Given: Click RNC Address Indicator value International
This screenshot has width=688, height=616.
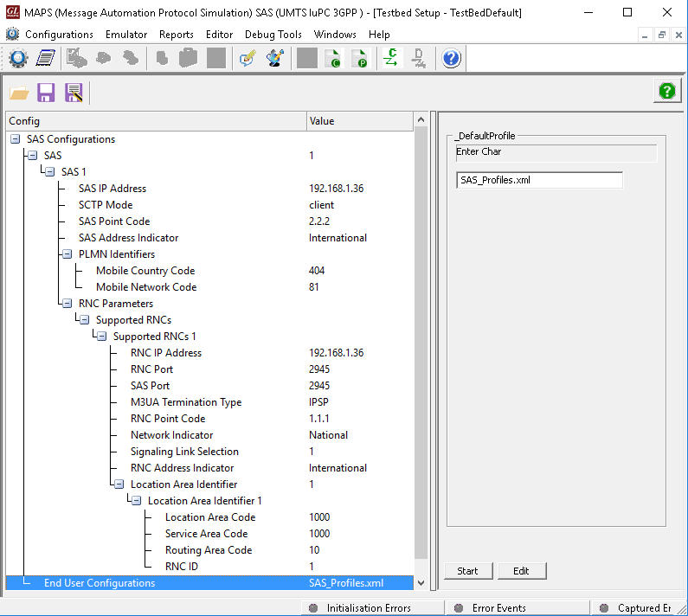Looking at the screenshot, I should coord(338,468).
